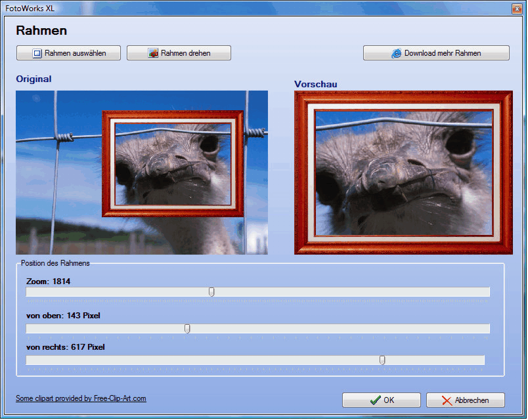Click the Original image with frame overlay
This screenshot has width=528, height=420.
pyautogui.click(x=142, y=173)
